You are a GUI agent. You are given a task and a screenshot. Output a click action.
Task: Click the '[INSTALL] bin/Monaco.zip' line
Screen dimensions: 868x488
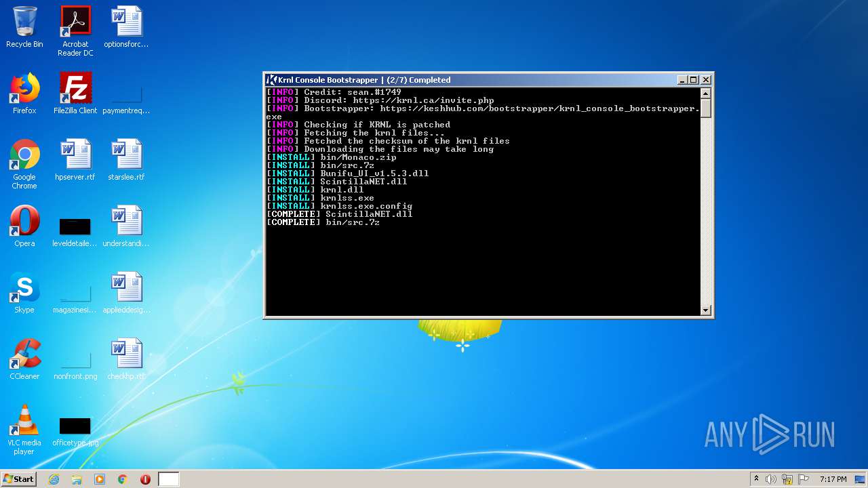(x=332, y=157)
